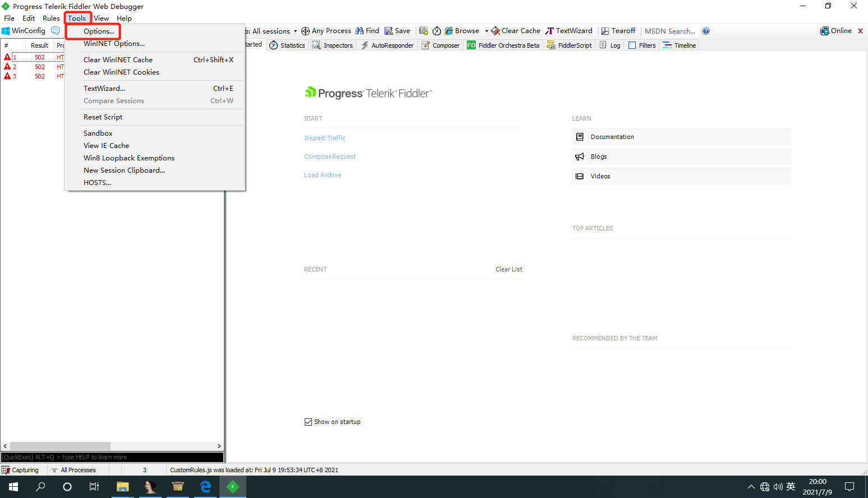
Task: Choose WinINET Options... menu entry
Action: tap(155, 44)
